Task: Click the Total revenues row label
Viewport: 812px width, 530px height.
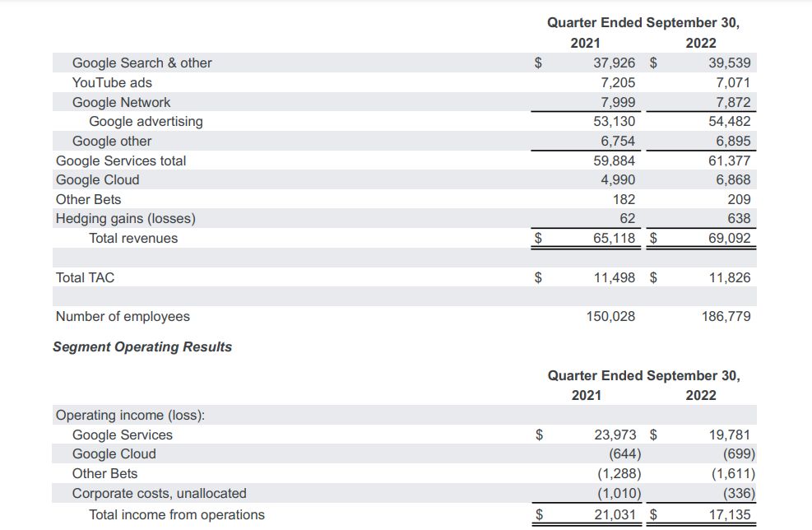Action: click(x=133, y=238)
